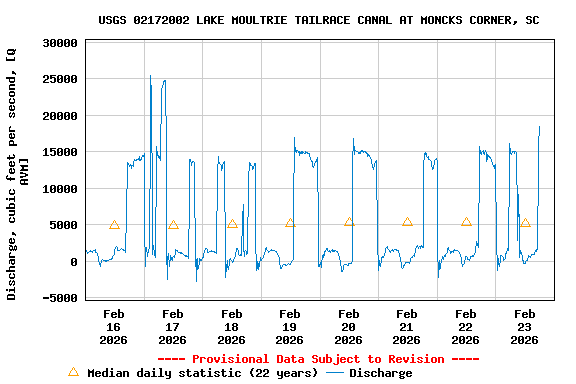Click the "30000" y-axis label
This screenshot has height=384, width=576.
(x=60, y=43)
